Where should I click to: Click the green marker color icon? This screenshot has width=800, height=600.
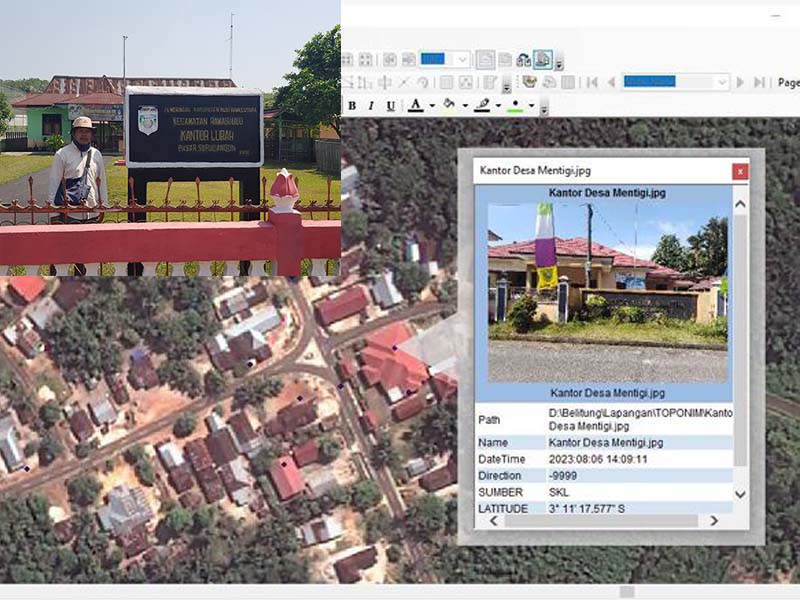coord(515,106)
